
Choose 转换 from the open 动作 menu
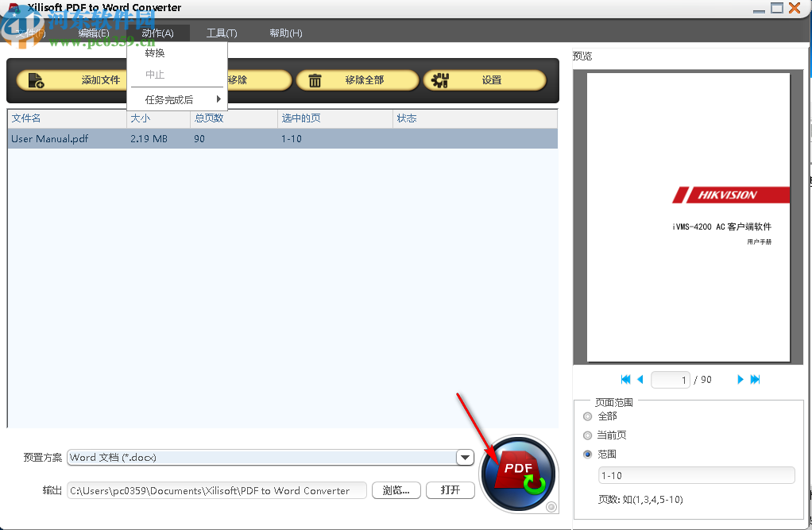pos(153,52)
